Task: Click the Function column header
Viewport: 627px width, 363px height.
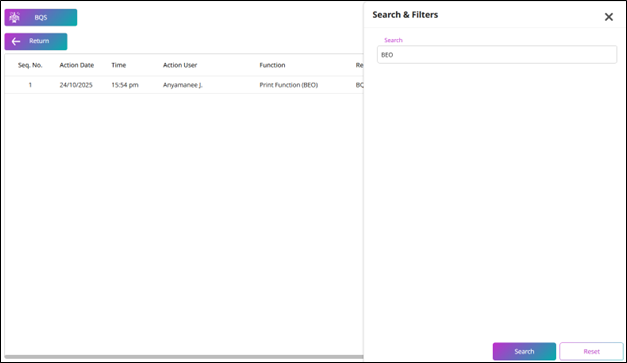Action: [272, 65]
